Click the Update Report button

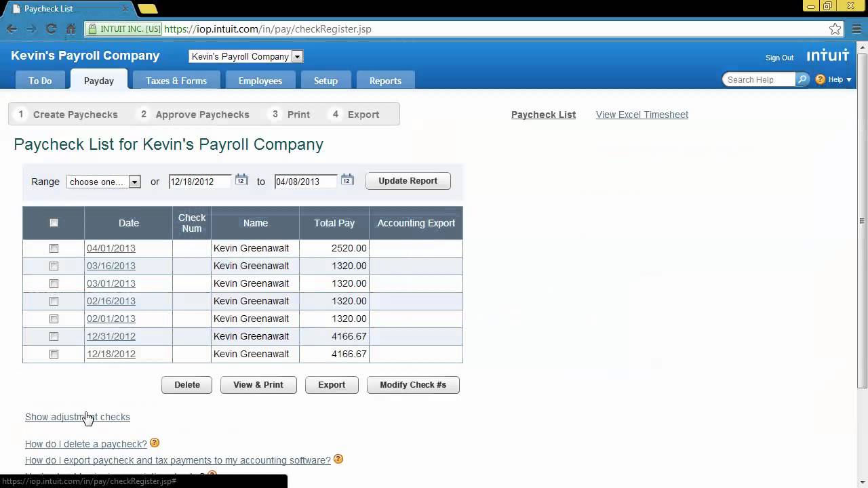tap(408, 181)
